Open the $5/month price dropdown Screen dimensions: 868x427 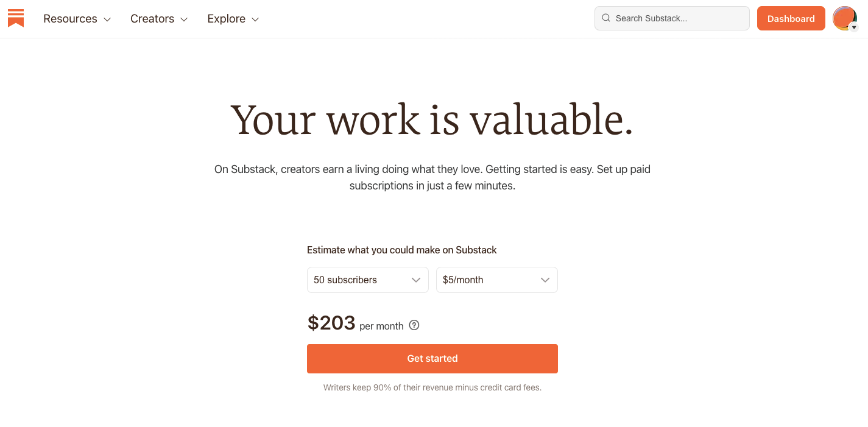click(x=497, y=280)
